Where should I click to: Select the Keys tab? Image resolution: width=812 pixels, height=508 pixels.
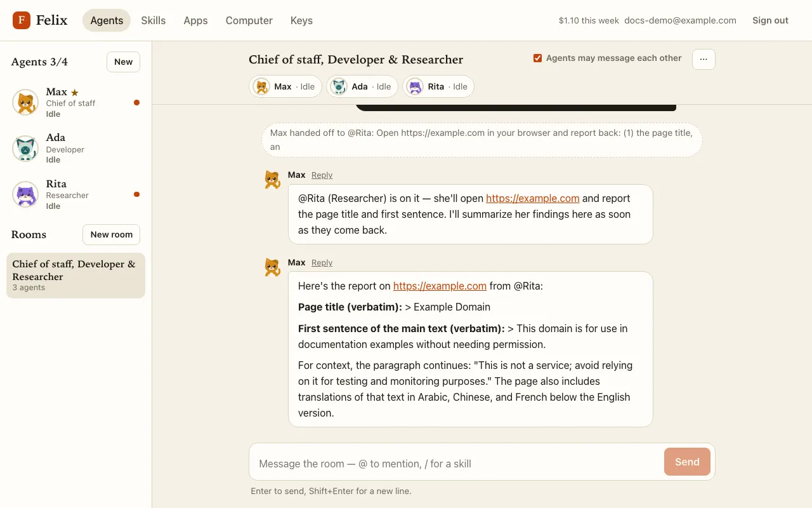point(301,20)
